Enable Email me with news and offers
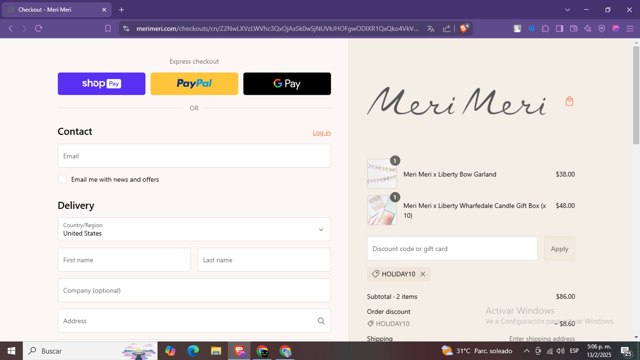This screenshot has width=640, height=360. [x=62, y=179]
